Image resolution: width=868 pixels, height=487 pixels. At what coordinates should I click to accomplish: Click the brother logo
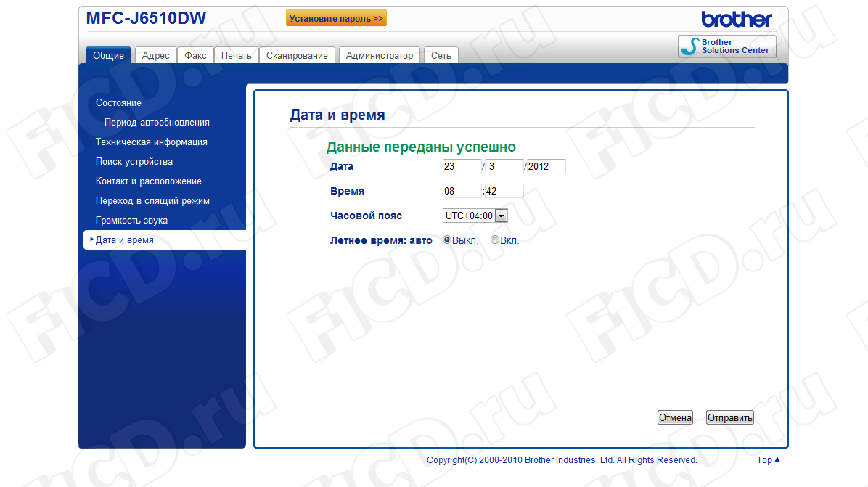click(x=736, y=20)
